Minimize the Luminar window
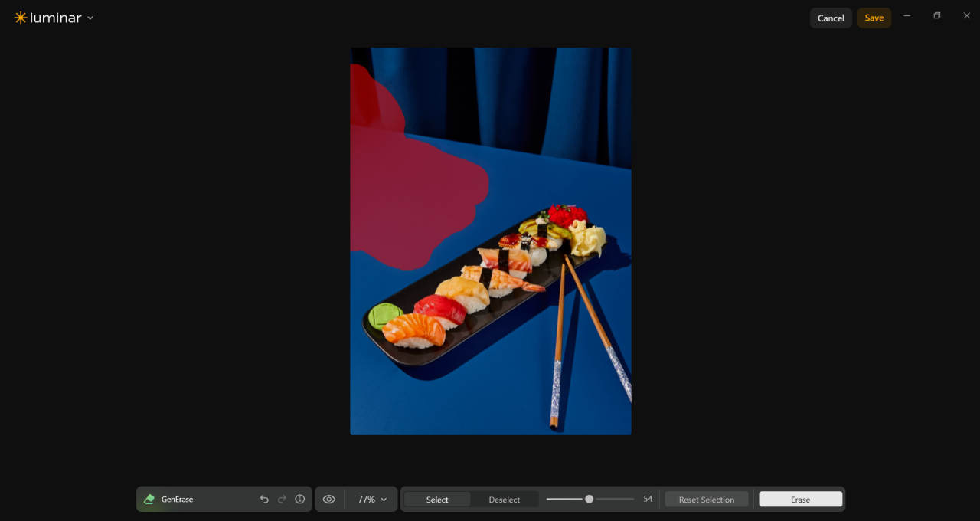The image size is (980, 521). [x=907, y=15]
